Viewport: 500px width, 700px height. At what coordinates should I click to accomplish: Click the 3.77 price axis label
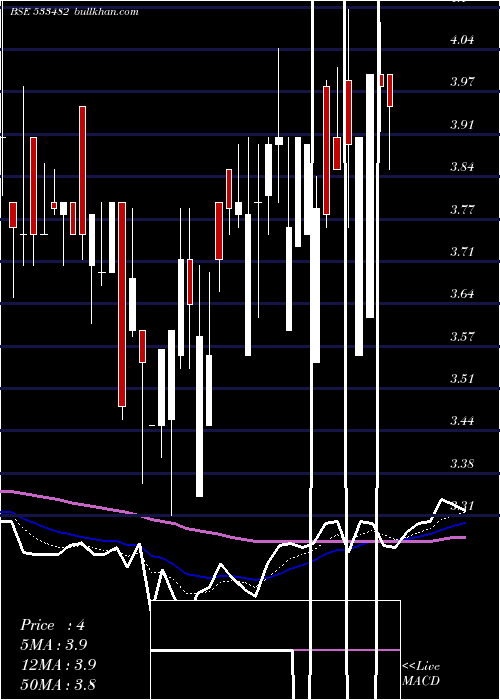click(x=462, y=210)
